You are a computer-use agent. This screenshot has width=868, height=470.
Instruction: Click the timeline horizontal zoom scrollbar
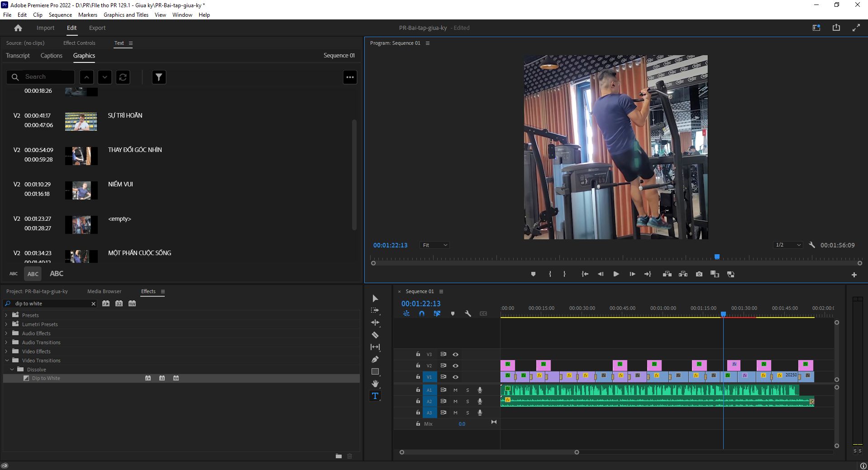[x=489, y=452]
